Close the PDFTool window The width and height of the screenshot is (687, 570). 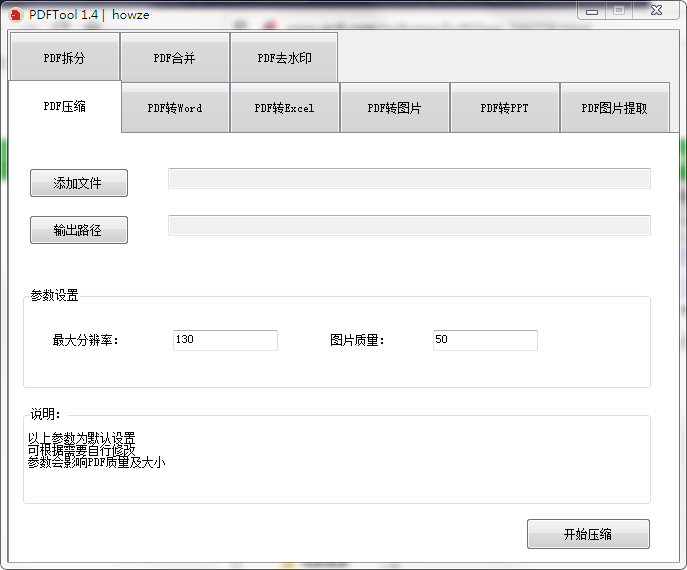pos(655,10)
